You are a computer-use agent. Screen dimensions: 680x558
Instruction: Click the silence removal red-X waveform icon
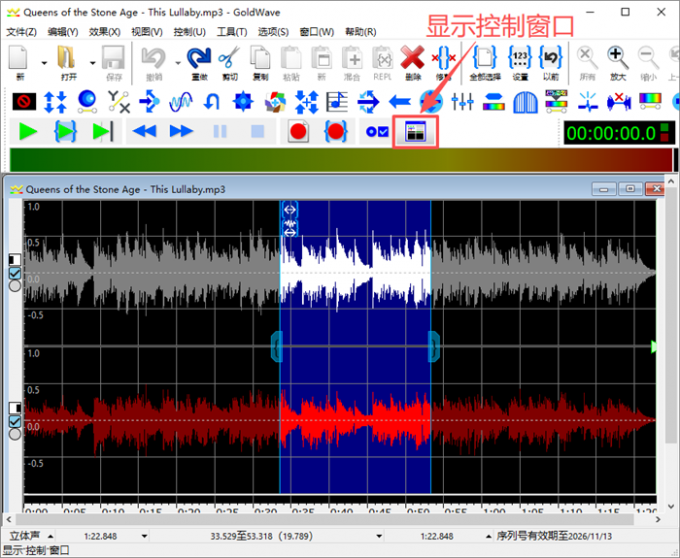[x=619, y=102]
